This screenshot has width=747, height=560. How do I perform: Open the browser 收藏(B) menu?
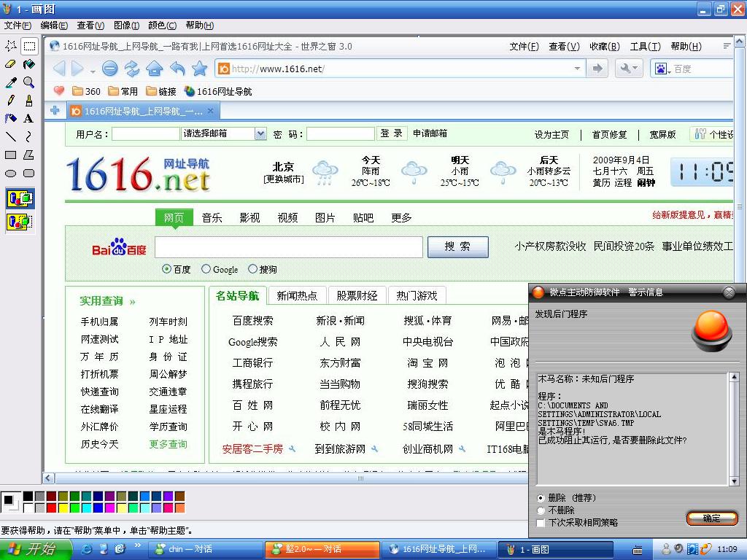pos(605,46)
